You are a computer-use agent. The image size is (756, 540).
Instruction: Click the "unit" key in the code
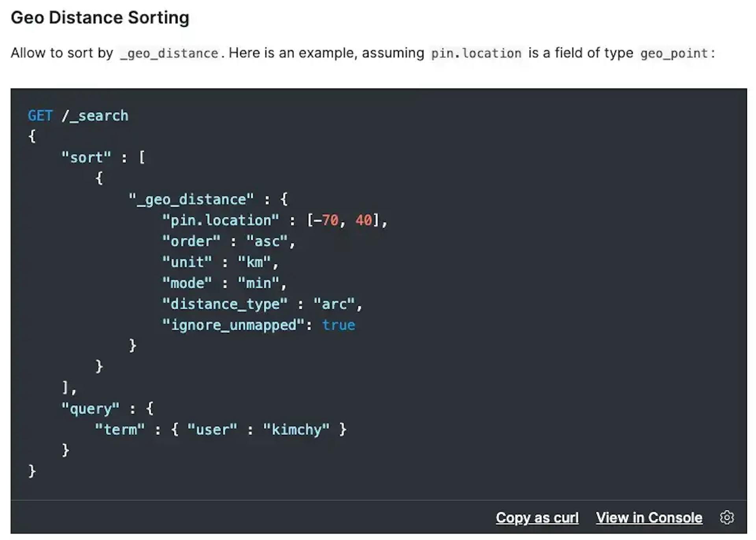click(187, 262)
